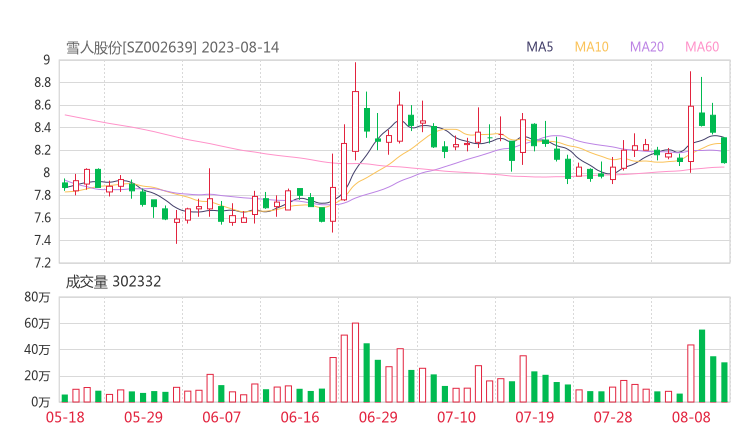Click the price axis value 7.2

coord(42,263)
